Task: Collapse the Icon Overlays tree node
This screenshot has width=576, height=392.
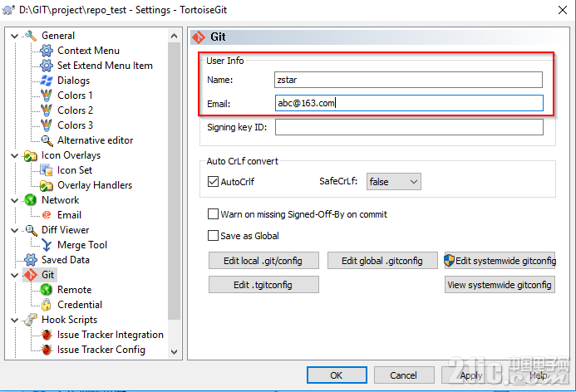Action: [x=15, y=155]
